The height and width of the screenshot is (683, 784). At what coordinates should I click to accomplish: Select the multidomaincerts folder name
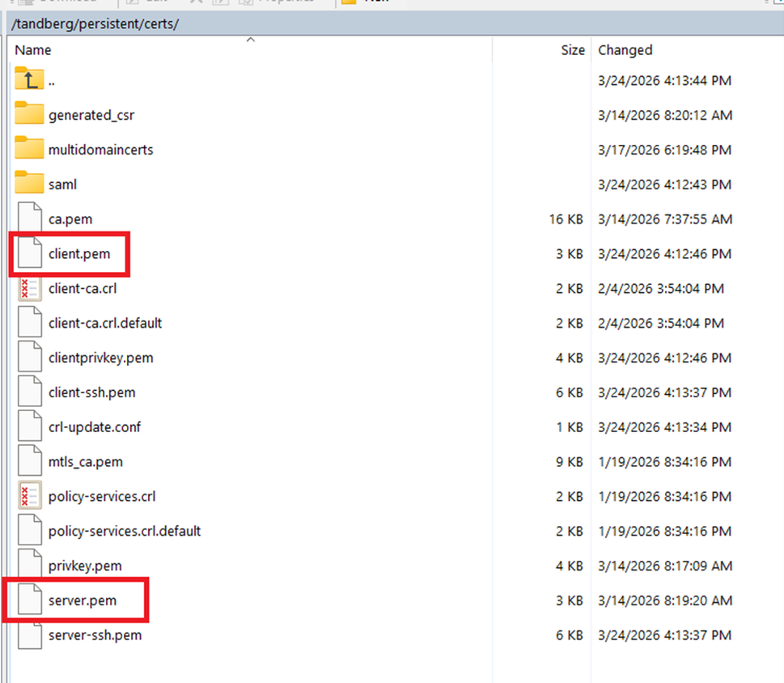100,150
